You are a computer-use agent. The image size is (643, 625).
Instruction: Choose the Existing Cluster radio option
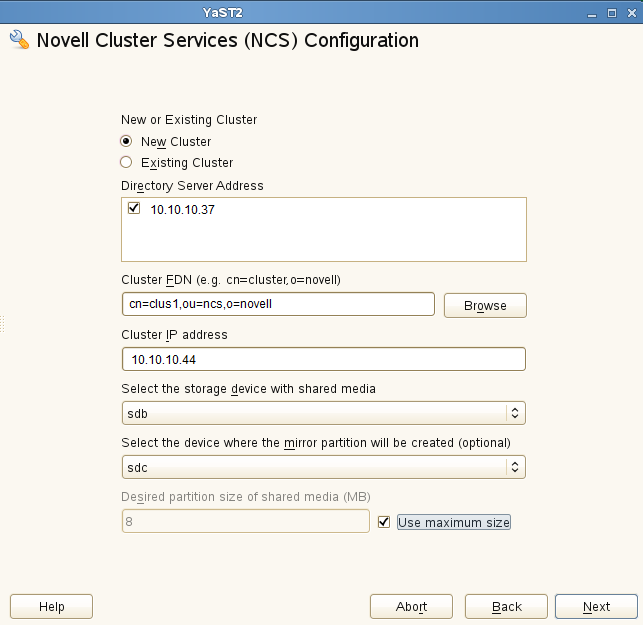pos(126,162)
